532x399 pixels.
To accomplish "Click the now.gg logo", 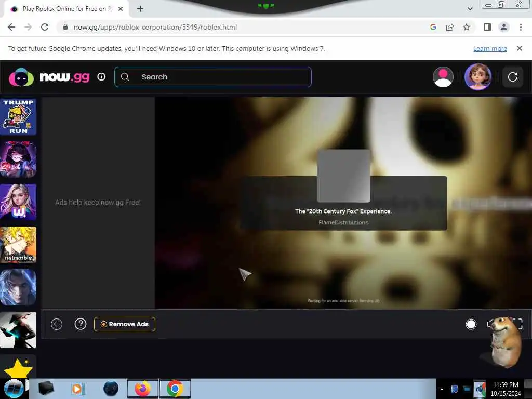I will [x=49, y=77].
